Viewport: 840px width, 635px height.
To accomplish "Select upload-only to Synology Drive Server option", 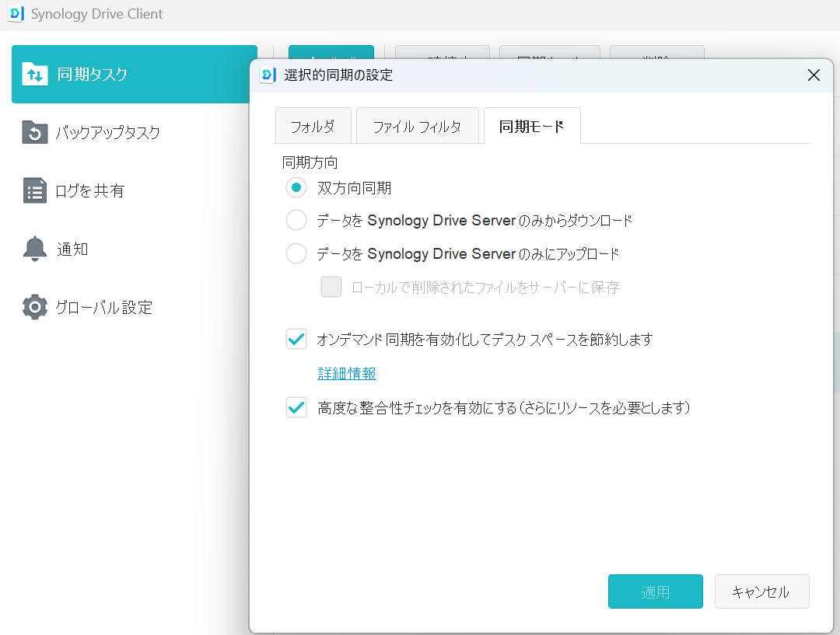I will point(296,253).
